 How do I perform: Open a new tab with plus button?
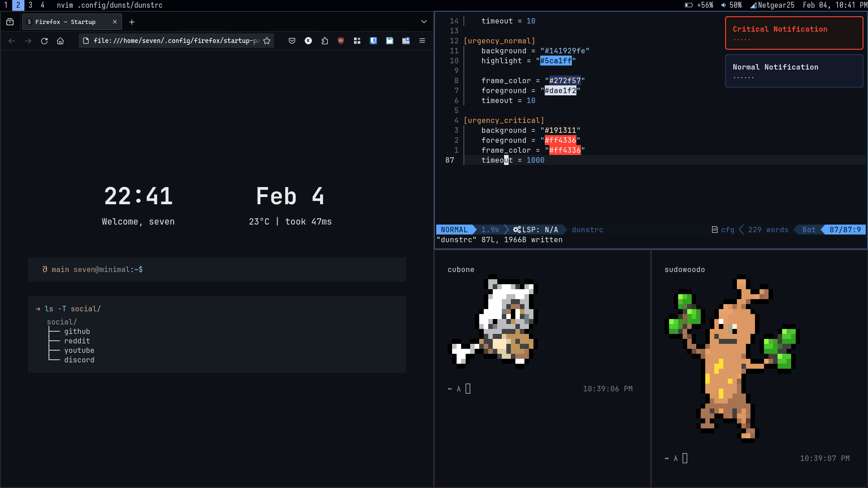(x=132, y=22)
